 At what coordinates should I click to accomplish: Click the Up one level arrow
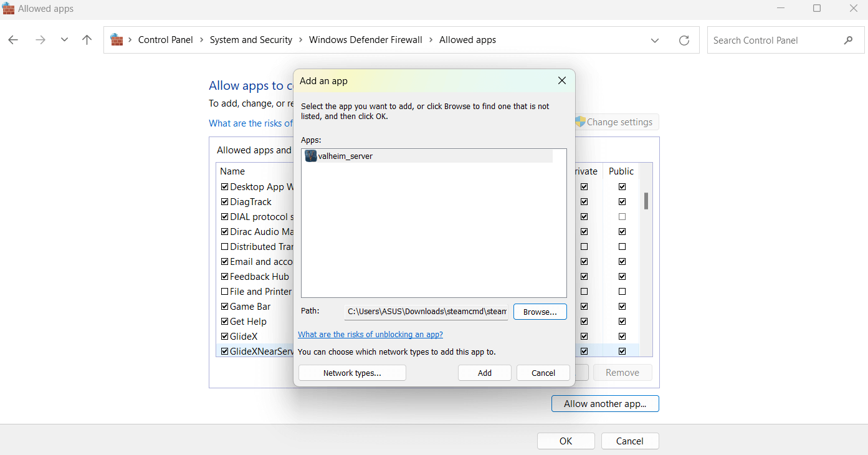[87, 40]
